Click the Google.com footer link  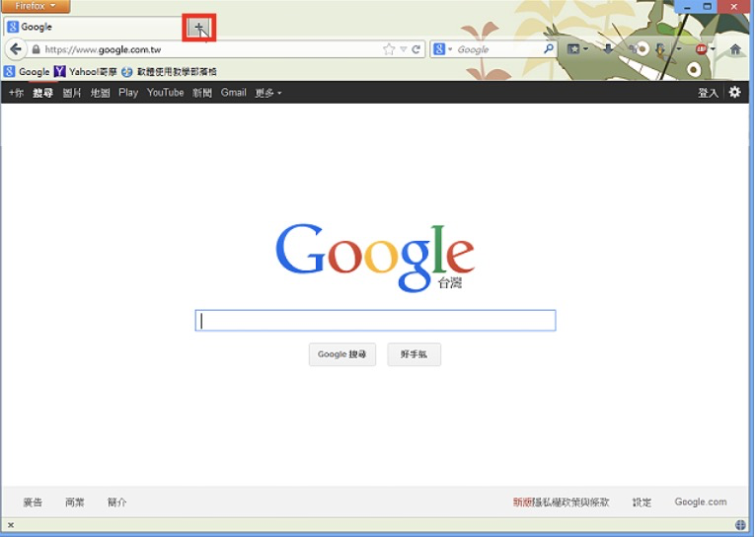pyautogui.click(x=701, y=501)
